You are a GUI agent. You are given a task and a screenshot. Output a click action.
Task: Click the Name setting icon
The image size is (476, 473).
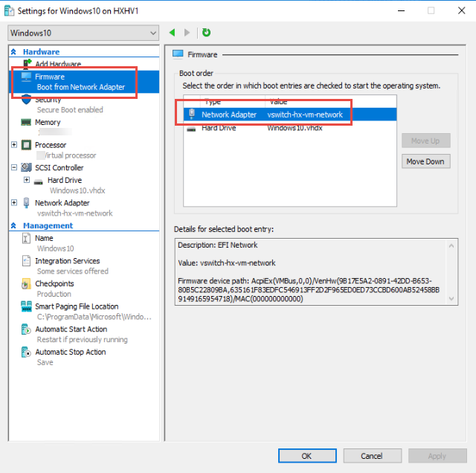point(26,238)
